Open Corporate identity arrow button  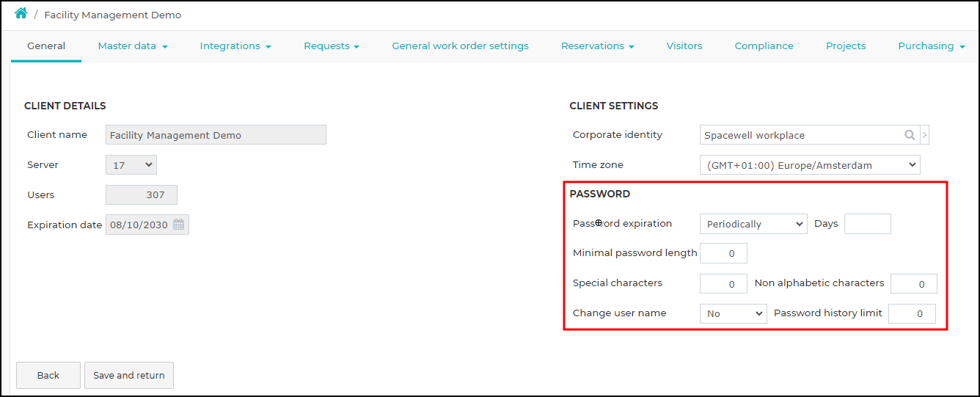coord(924,135)
